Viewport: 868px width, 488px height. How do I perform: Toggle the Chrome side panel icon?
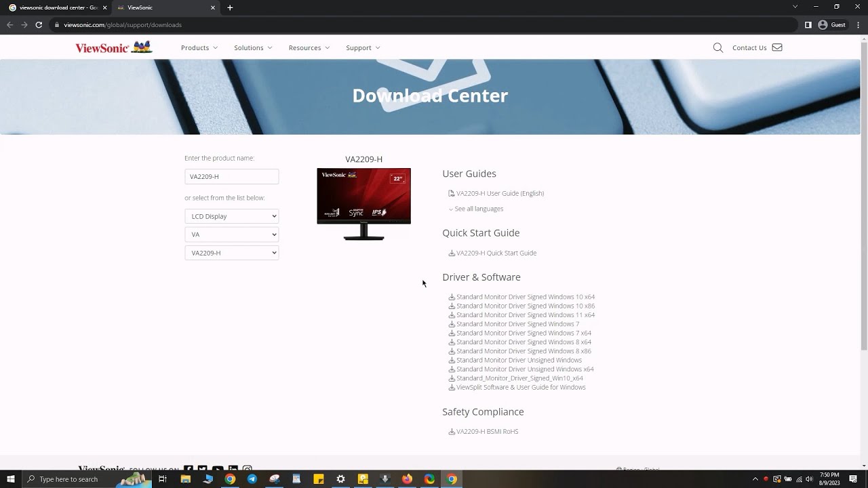[808, 25]
